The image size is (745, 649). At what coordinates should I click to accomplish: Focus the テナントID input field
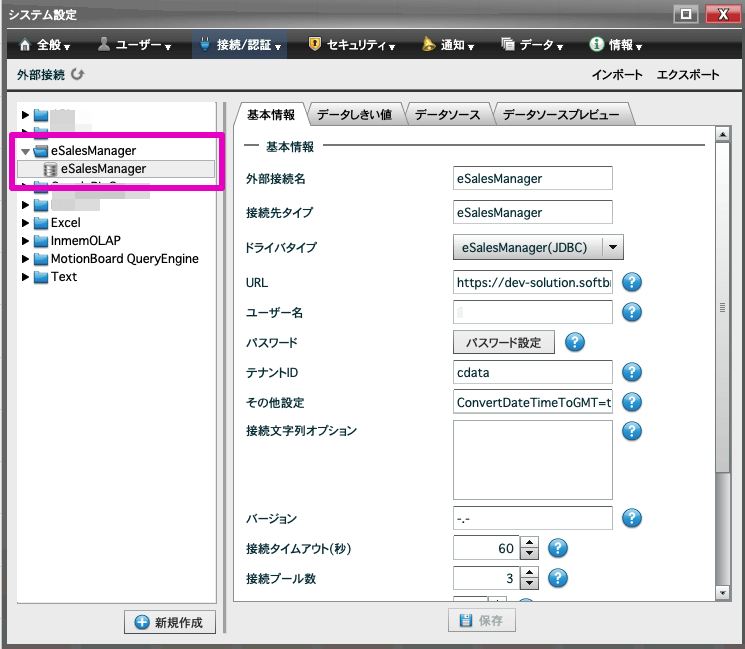point(533,372)
